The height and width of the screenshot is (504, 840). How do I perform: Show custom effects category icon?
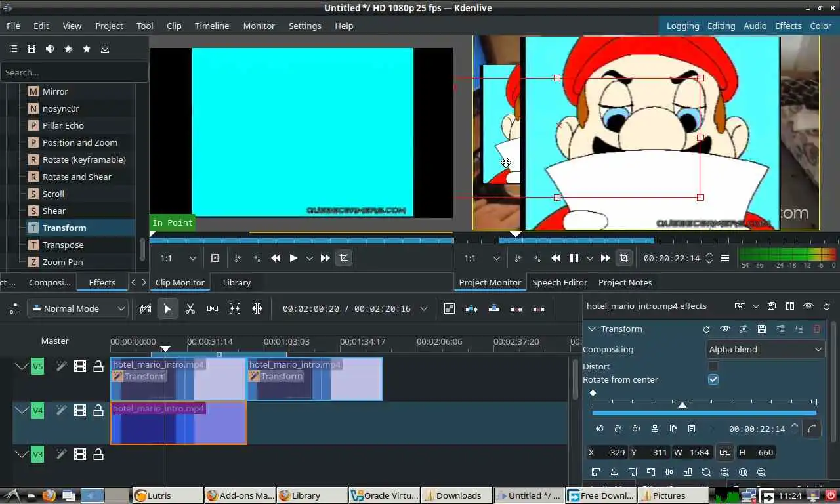click(68, 49)
